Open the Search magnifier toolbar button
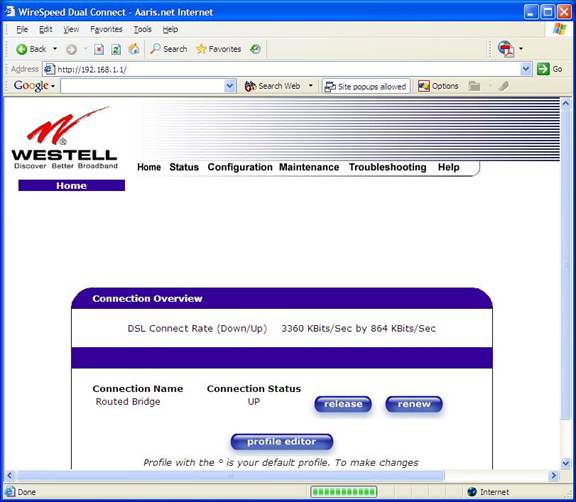 click(x=169, y=49)
